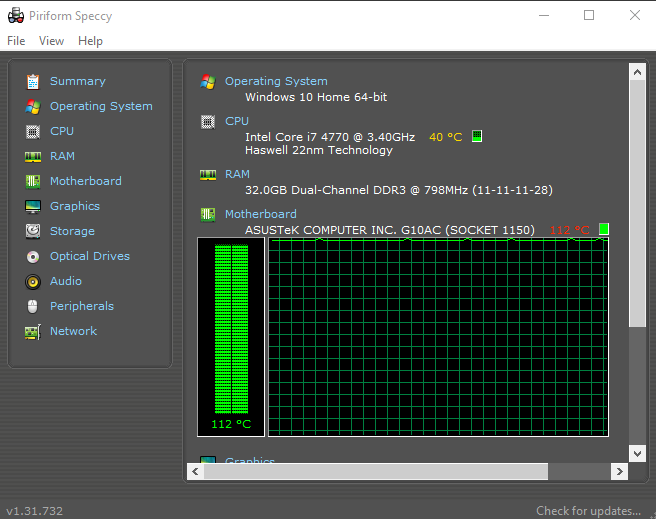Click the green temperature bar gauge
The width and height of the screenshot is (656, 519).
tap(231, 329)
